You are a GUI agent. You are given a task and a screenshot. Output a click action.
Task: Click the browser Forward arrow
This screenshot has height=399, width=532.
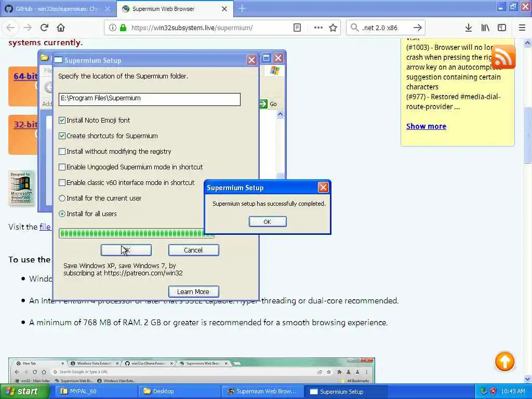[28, 28]
